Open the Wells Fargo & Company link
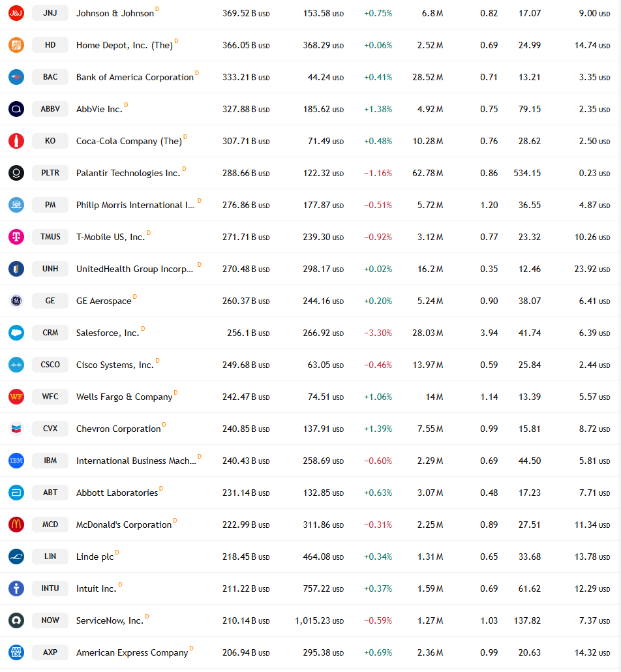 (x=125, y=397)
